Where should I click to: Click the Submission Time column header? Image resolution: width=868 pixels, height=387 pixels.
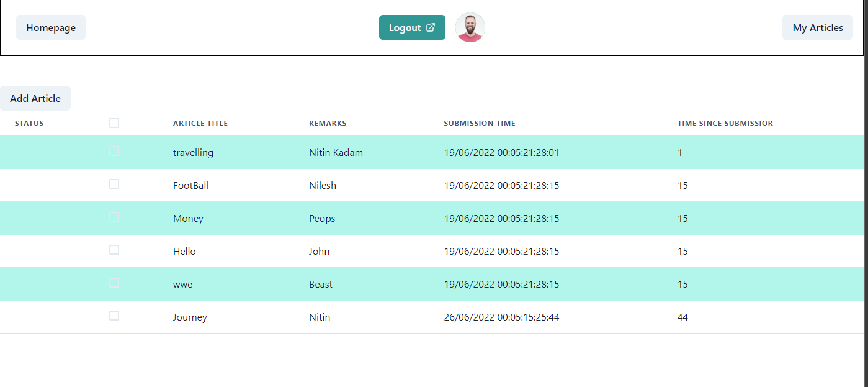click(480, 124)
